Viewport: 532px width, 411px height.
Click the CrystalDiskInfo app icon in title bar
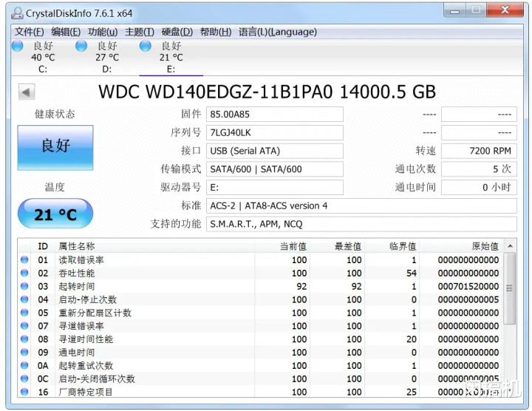coord(16,13)
